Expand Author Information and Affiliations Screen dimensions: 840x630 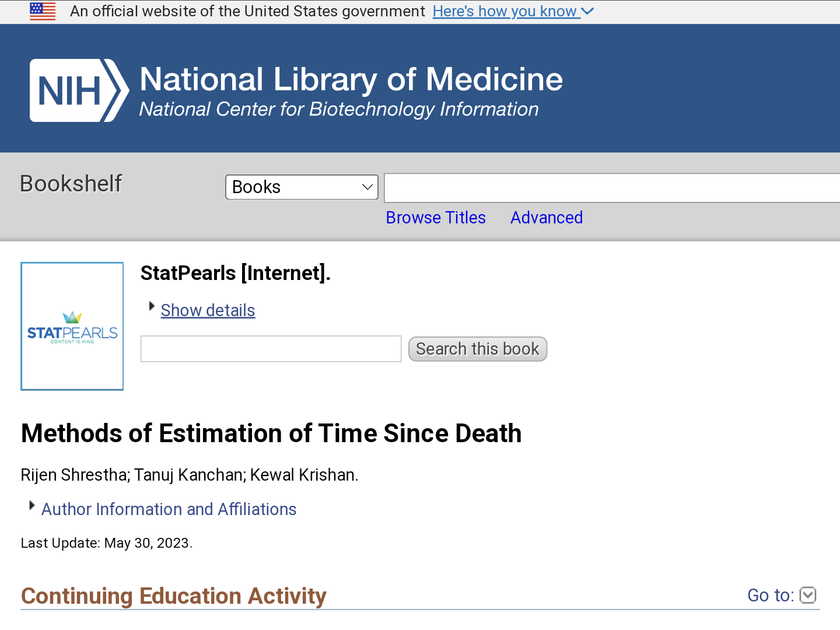point(168,509)
